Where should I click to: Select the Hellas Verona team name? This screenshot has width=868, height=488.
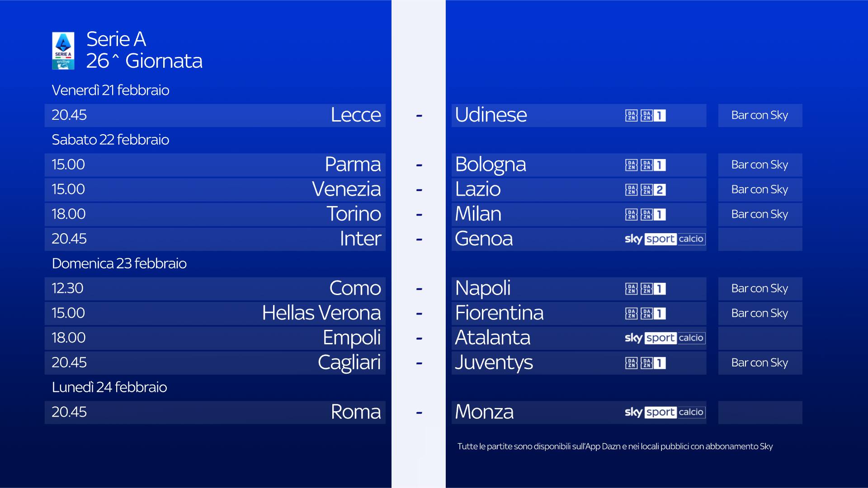321,313
